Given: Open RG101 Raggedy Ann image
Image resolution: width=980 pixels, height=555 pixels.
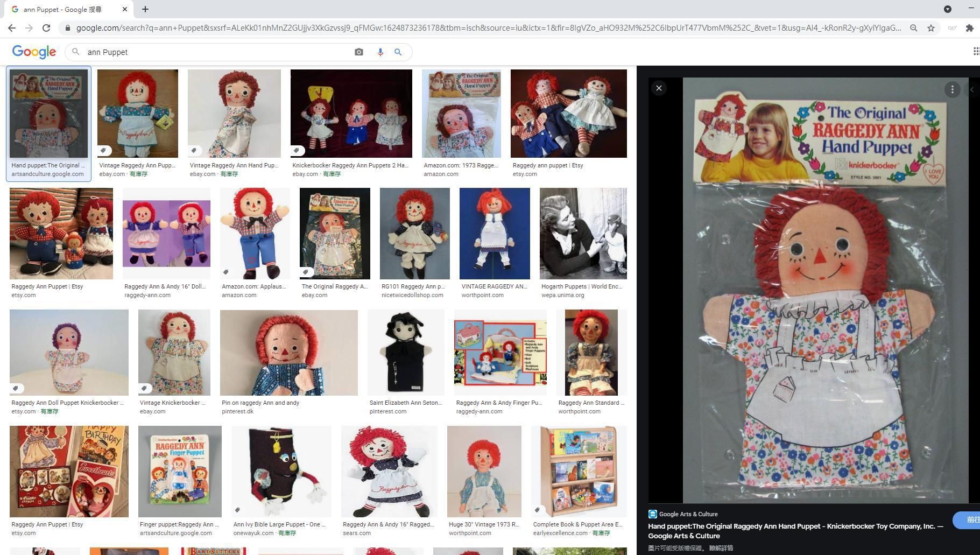Looking at the screenshot, I should 415,234.
